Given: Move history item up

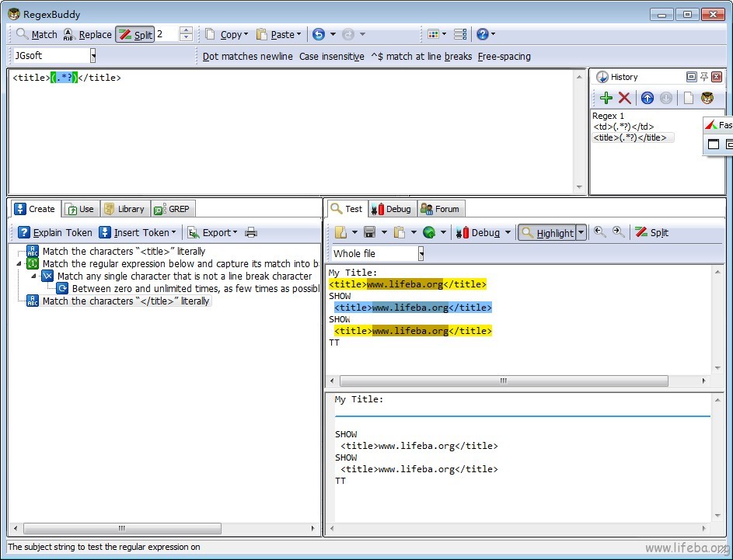Looking at the screenshot, I should point(647,98).
